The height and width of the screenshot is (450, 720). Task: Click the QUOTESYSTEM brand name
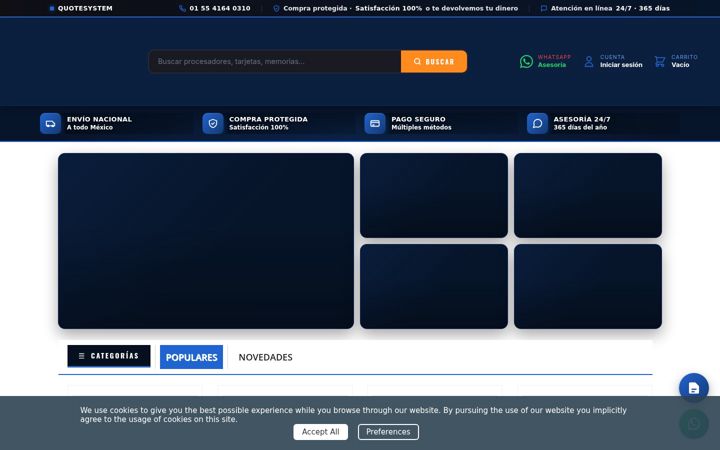click(x=85, y=8)
